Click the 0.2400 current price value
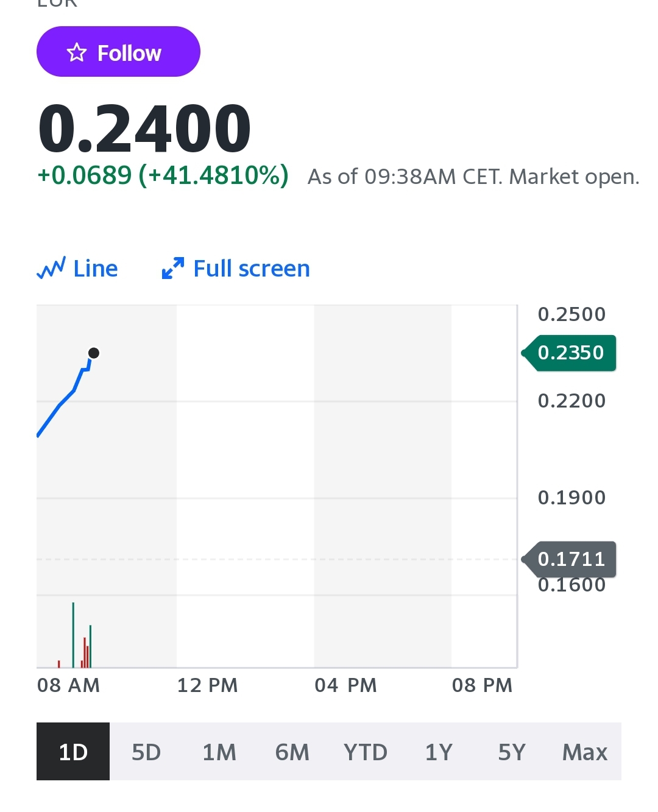658x812 pixels. coord(144,129)
